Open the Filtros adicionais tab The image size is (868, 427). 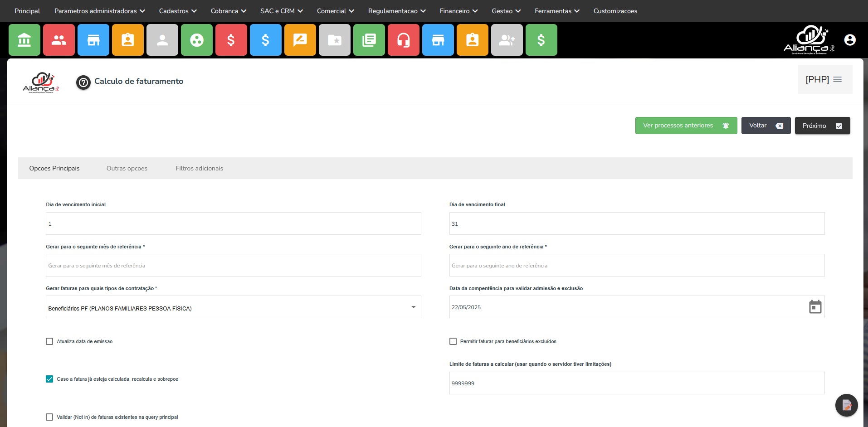[x=200, y=168]
